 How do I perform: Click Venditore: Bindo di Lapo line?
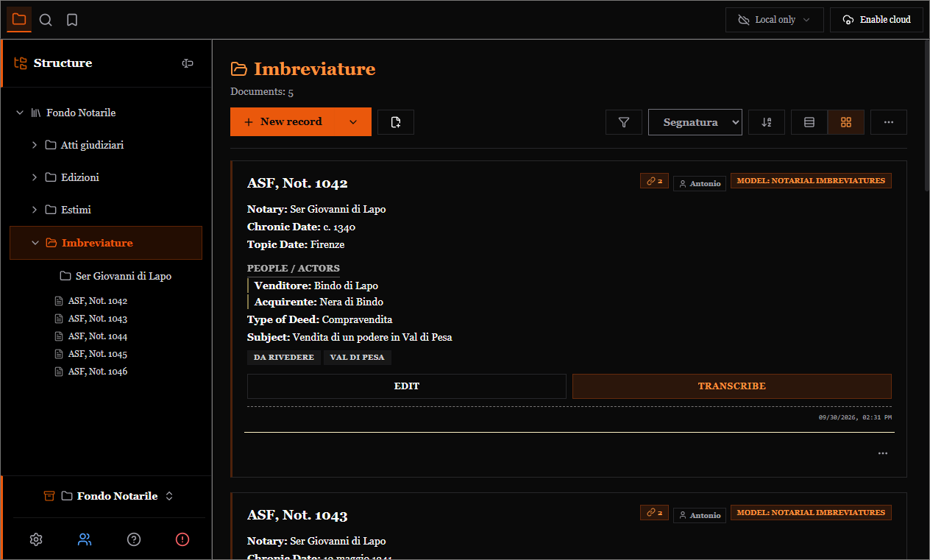pyautogui.click(x=316, y=286)
